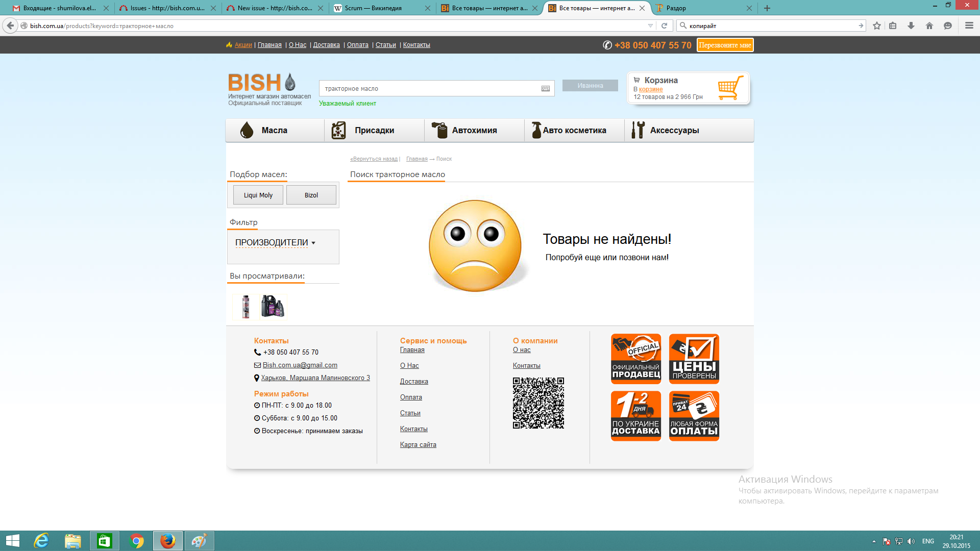Click the Перезвоните мне button
The height and width of the screenshot is (551, 980).
(x=725, y=45)
